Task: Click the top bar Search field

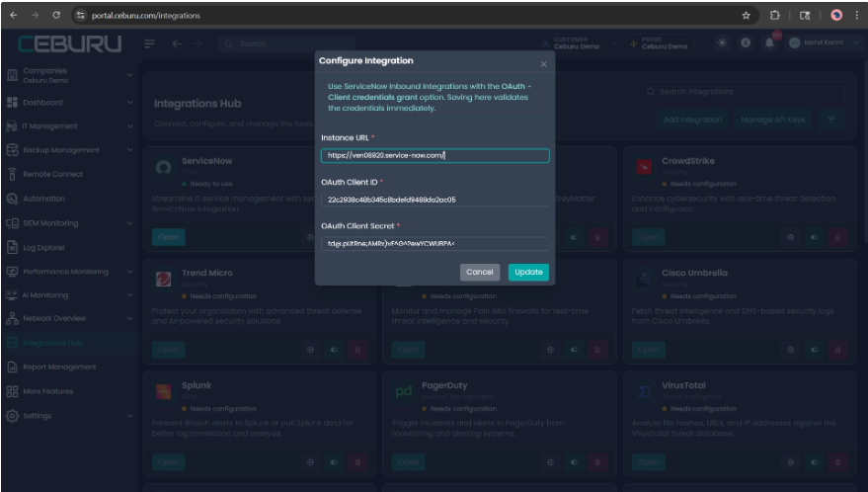Action: point(286,43)
